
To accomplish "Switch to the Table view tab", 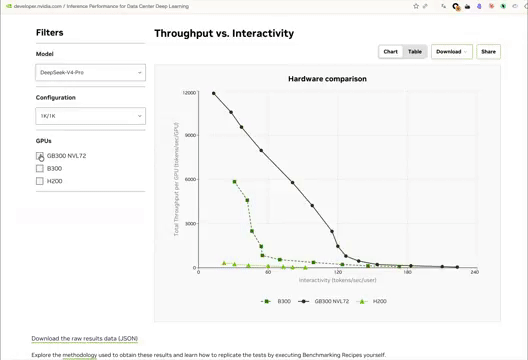I will (x=415, y=52).
